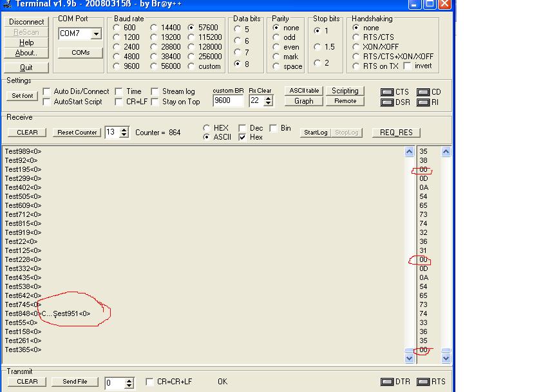Enable Stay on Top checkbox
This screenshot has height=392, width=541.
point(155,102)
